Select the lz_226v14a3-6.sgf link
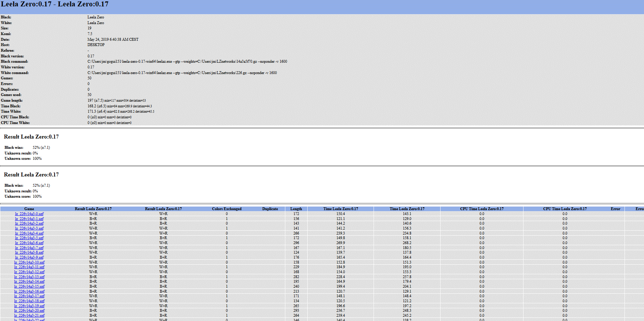The height and width of the screenshot is (321, 644). 29,243
